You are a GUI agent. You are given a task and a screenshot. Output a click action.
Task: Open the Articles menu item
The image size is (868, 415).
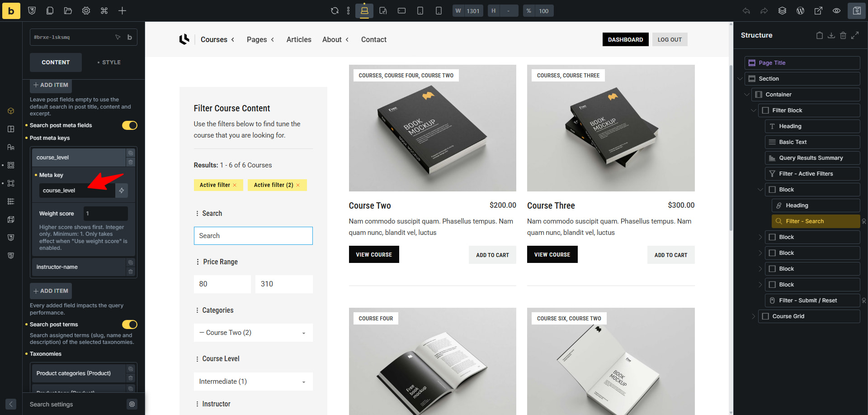298,40
